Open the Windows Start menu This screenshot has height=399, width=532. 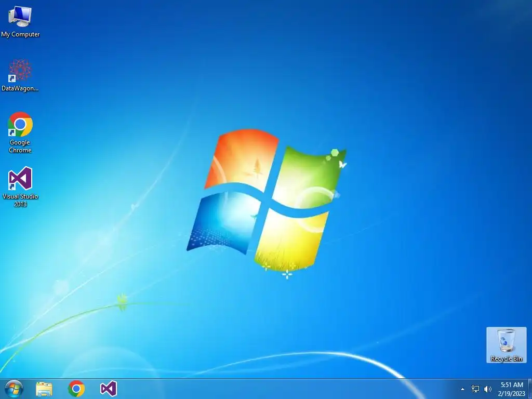pos(14,389)
